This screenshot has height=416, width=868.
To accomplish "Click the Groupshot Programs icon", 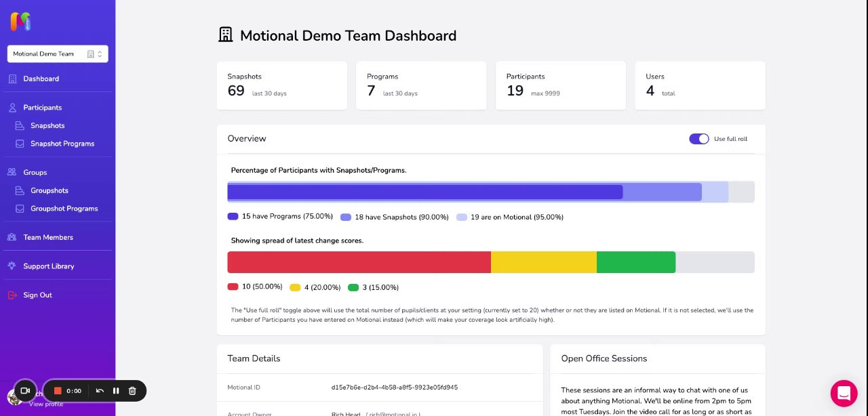I will click(20, 209).
